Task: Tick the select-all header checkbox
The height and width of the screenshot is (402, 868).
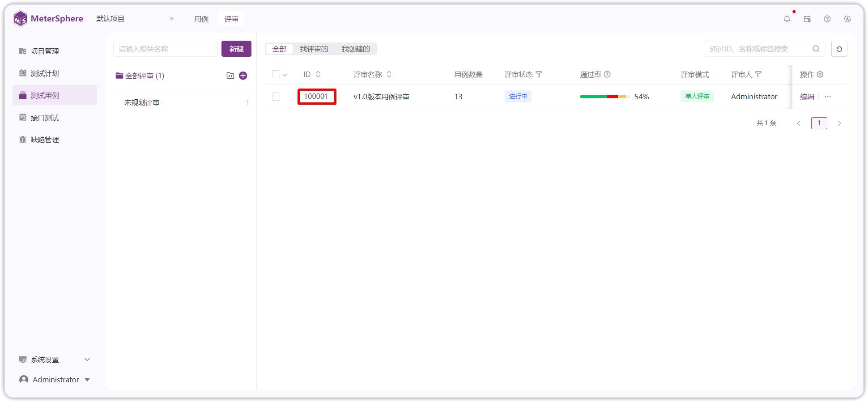Action: (x=276, y=74)
